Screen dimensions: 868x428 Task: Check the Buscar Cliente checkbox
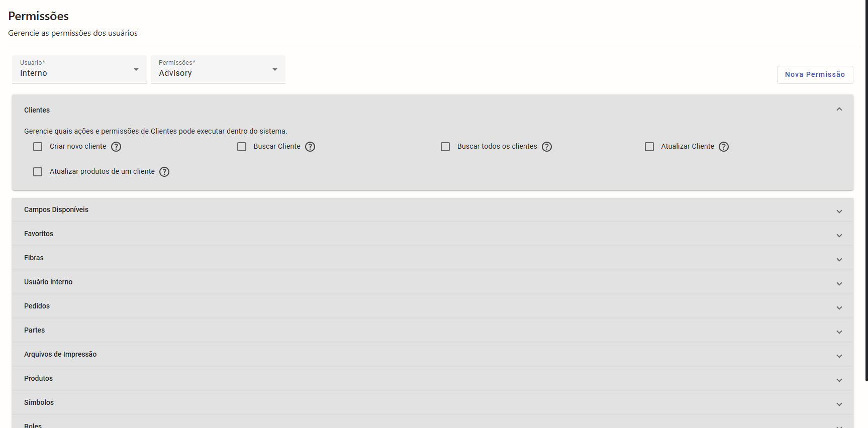click(x=242, y=147)
